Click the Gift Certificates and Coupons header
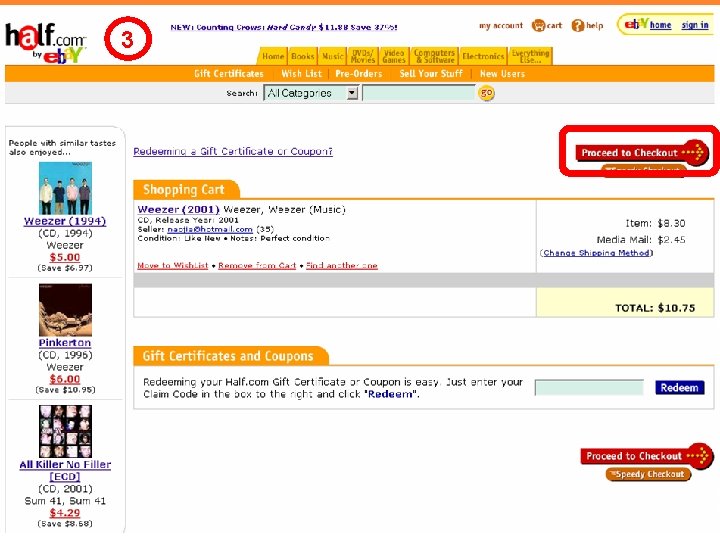Screen dimensions: 720x540 click(x=229, y=356)
